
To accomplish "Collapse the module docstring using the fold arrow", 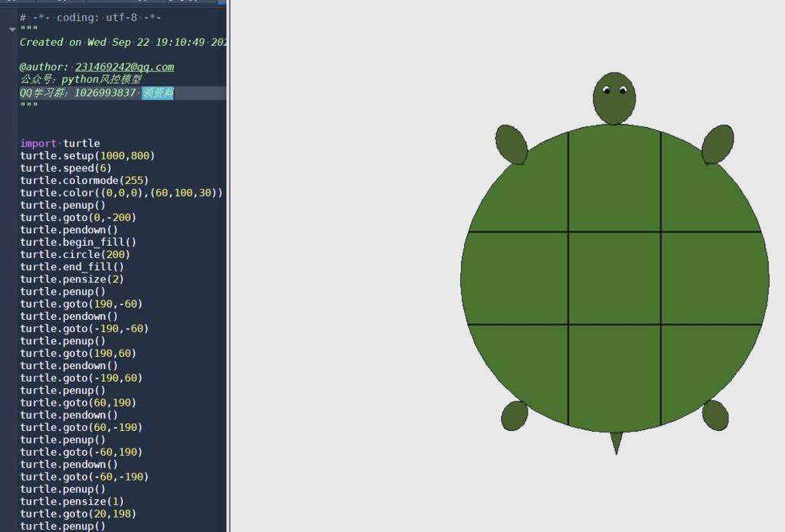I will [11, 29].
